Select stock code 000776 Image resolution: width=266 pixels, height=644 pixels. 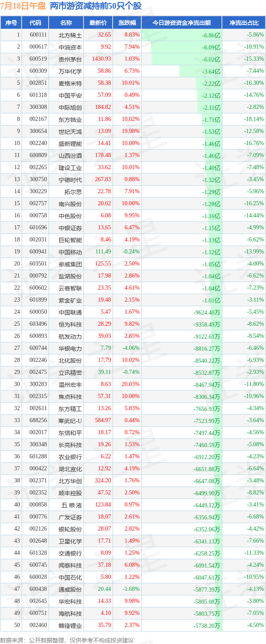[38, 517]
